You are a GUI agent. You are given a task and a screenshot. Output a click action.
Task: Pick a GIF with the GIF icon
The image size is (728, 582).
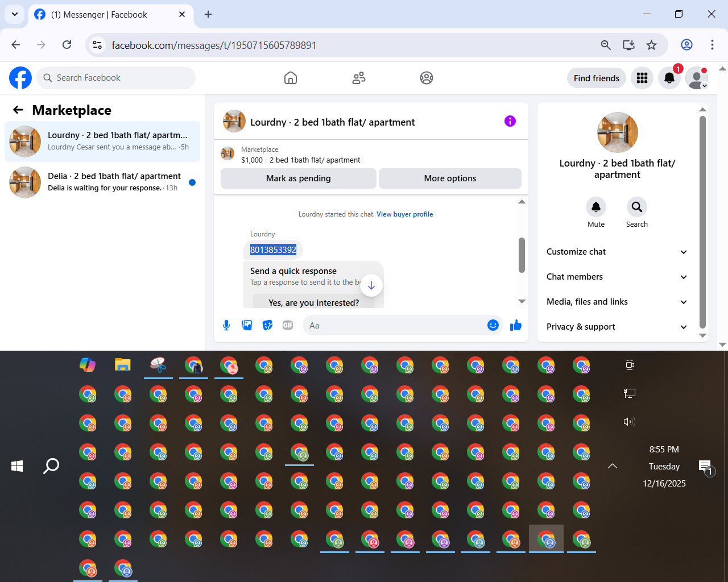288,325
